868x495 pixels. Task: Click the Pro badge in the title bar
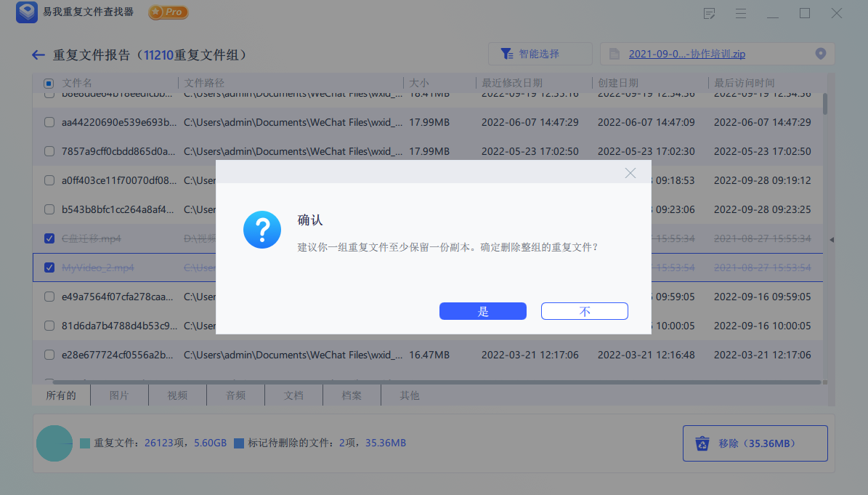(168, 12)
